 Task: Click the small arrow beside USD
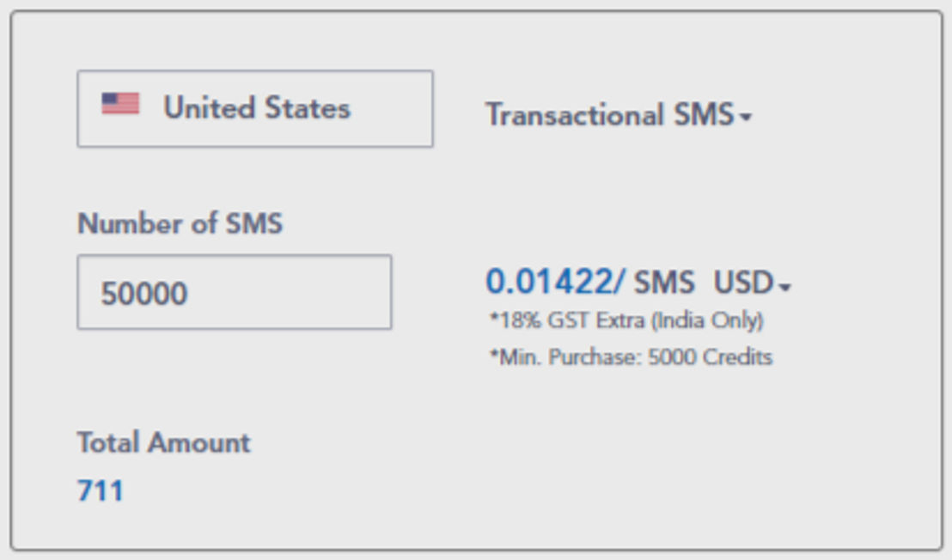[785, 286]
